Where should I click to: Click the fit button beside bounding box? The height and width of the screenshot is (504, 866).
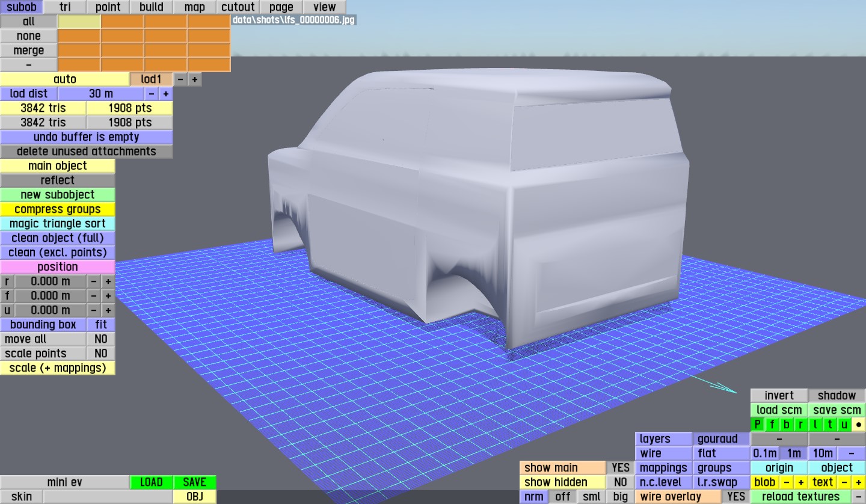[101, 325]
